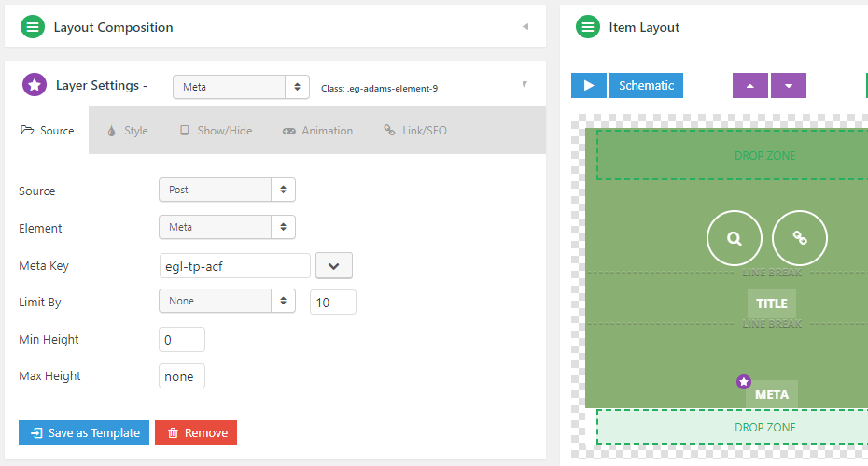The image size is (868, 466).
Task: Click the green Layout Composition menu icon
Action: [x=33, y=27]
